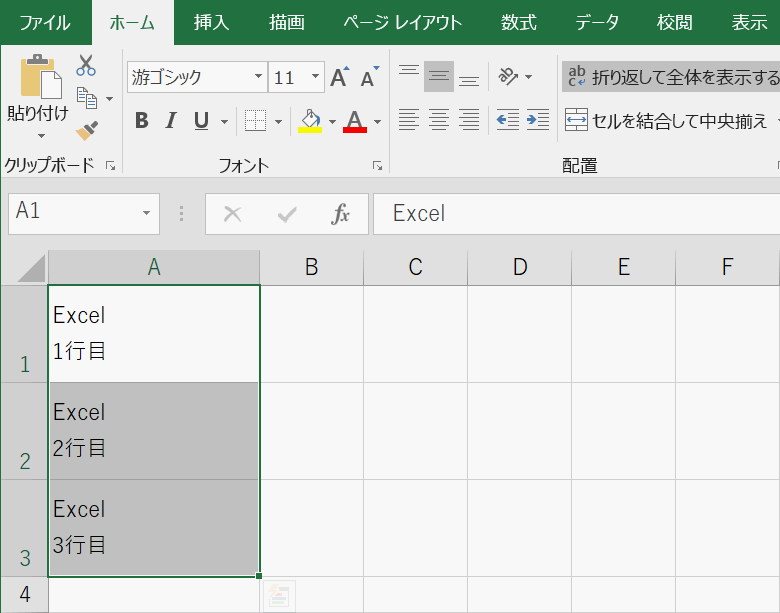
Task: Expand border options dropdown arrow
Action: pos(278,121)
